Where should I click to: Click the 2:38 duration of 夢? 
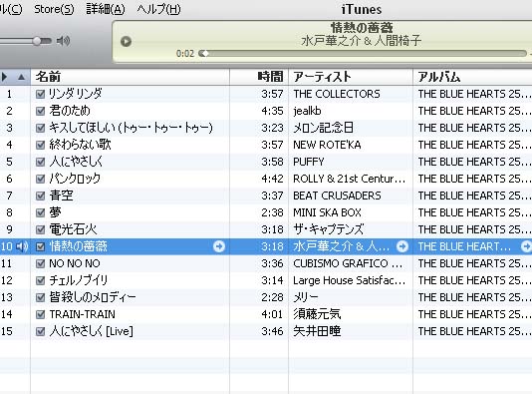click(272, 213)
